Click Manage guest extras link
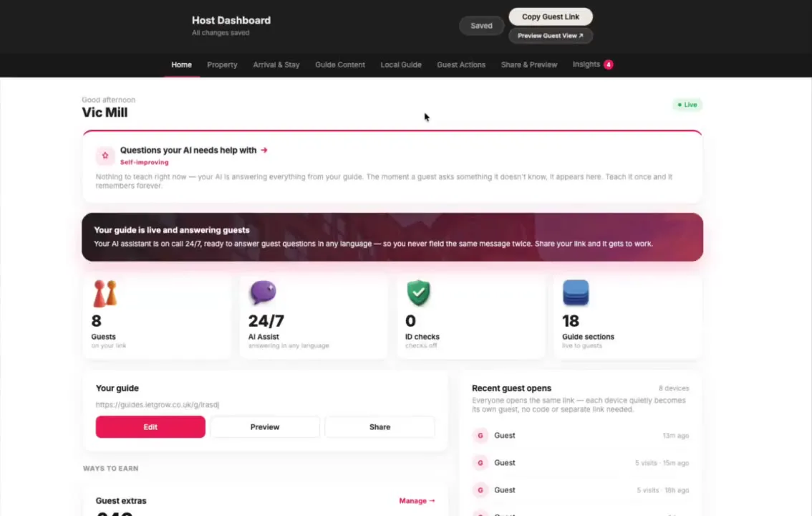Screen dimensions: 812x516 (x=417, y=501)
